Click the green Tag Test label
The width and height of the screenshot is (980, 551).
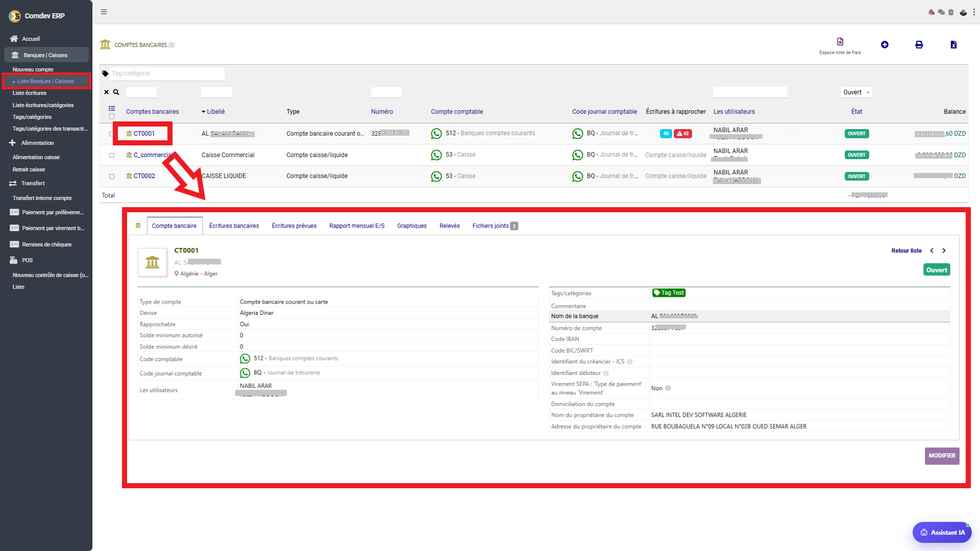pos(669,293)
